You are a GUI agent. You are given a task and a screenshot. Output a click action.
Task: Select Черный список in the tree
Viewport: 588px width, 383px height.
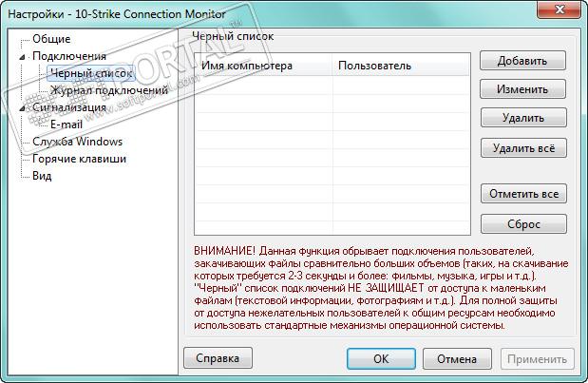91,73
